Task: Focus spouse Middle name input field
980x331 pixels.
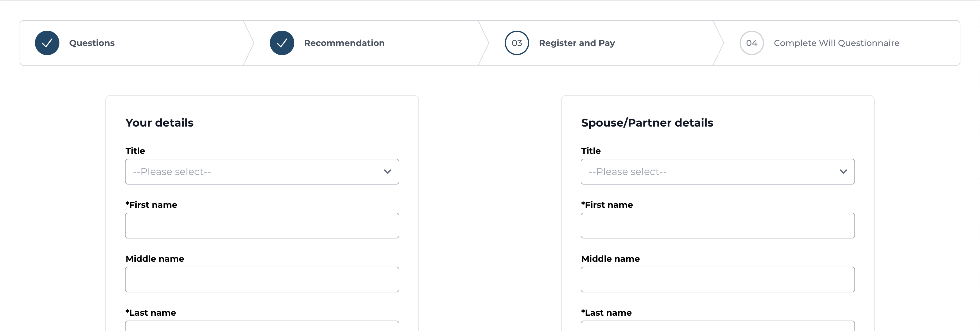Action: pyautogui.click(x=718, y=280)
